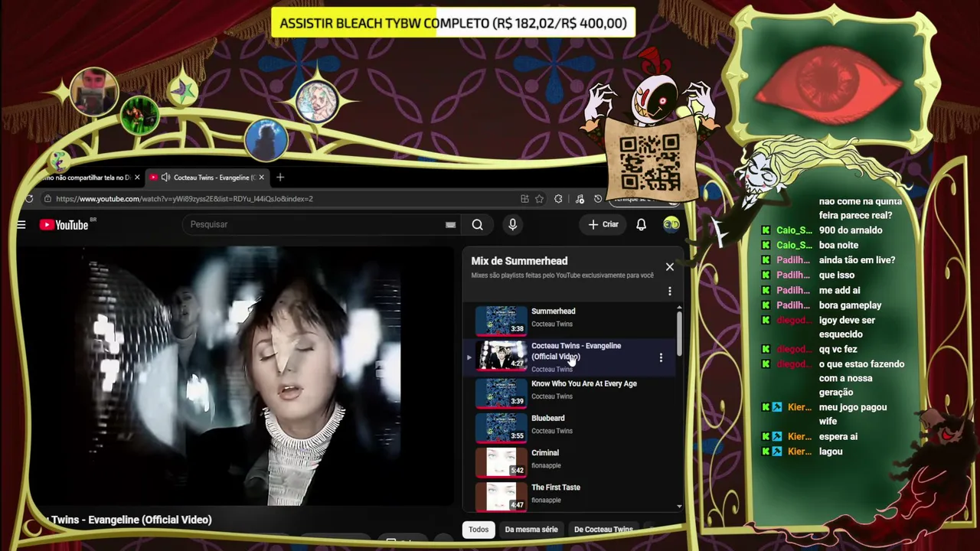Click the app install icon in address bar

click(x=524, y=199)
